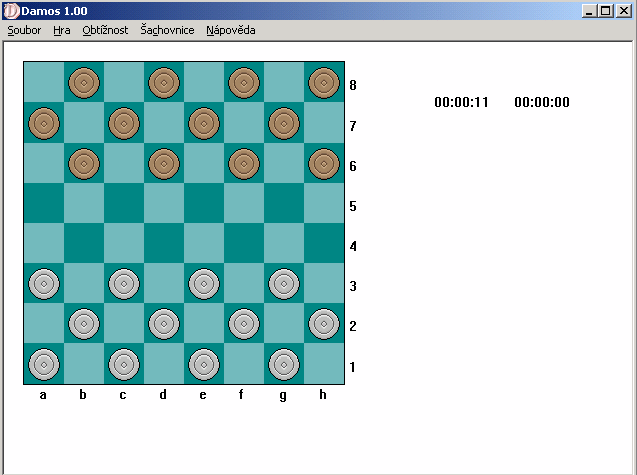Image resolution: width=637 pixels, height=475 pixels.
Task: Click empty dark square e5
Action: pos(204,203)
